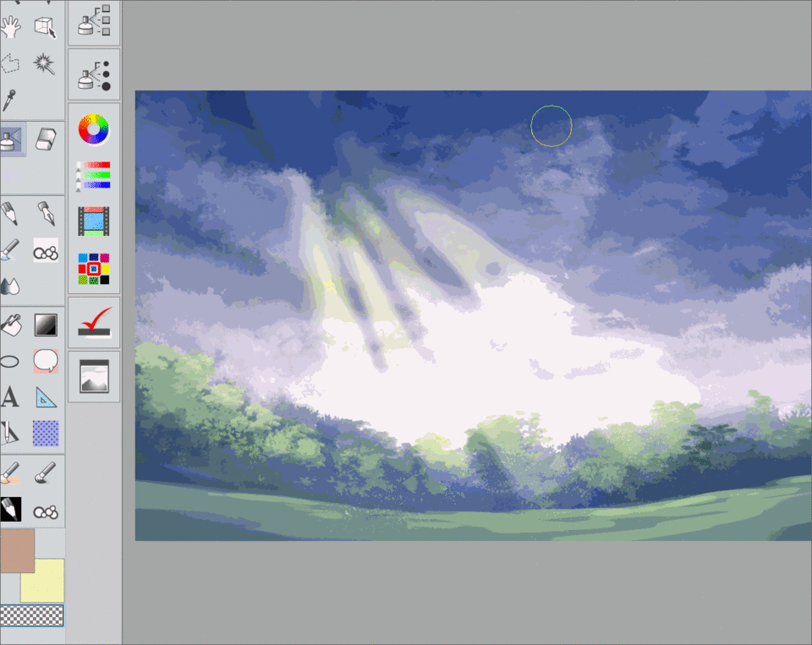Select the Text tool letter A
812x645 pixels.
[10, 397]
